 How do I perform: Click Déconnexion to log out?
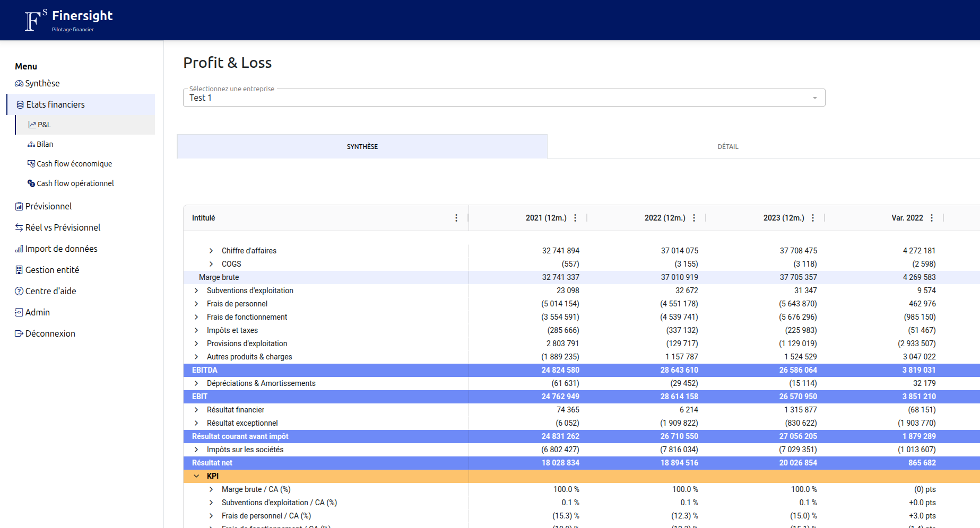pos(50,333)
